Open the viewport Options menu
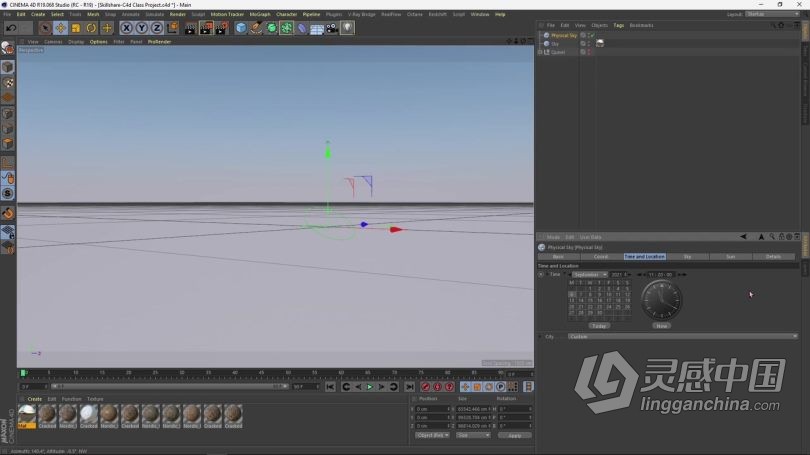 [98, 42]
